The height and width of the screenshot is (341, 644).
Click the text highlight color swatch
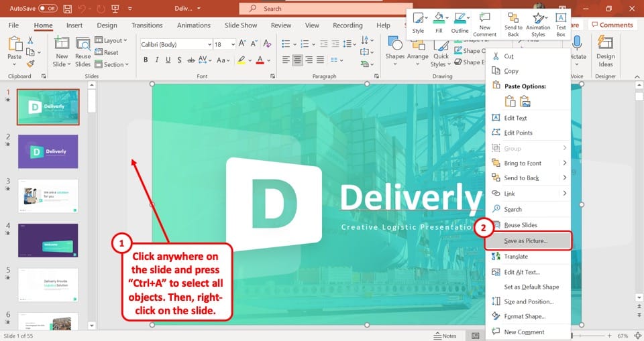coord(241,60)
